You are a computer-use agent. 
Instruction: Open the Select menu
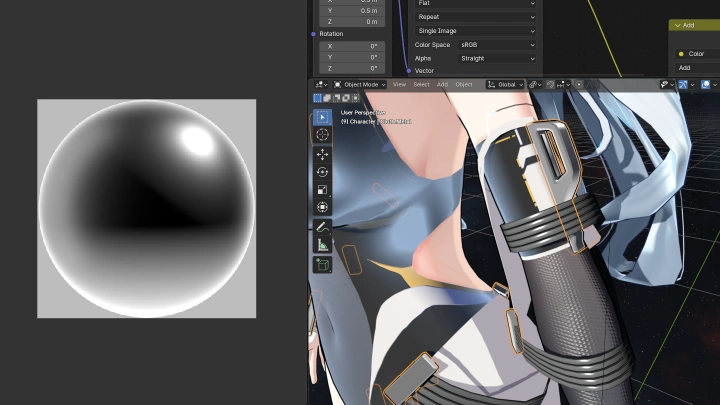point(421,84)
